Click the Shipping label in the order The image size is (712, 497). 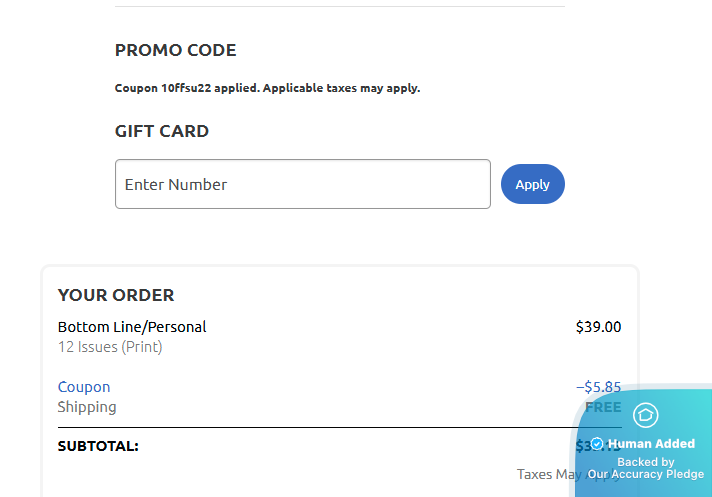point(87,407)
